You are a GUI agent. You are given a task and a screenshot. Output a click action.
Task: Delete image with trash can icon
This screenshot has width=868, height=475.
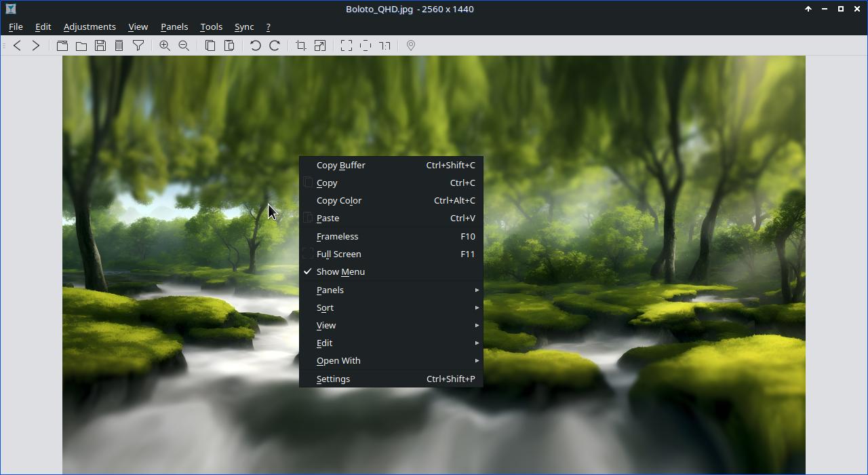119,45
